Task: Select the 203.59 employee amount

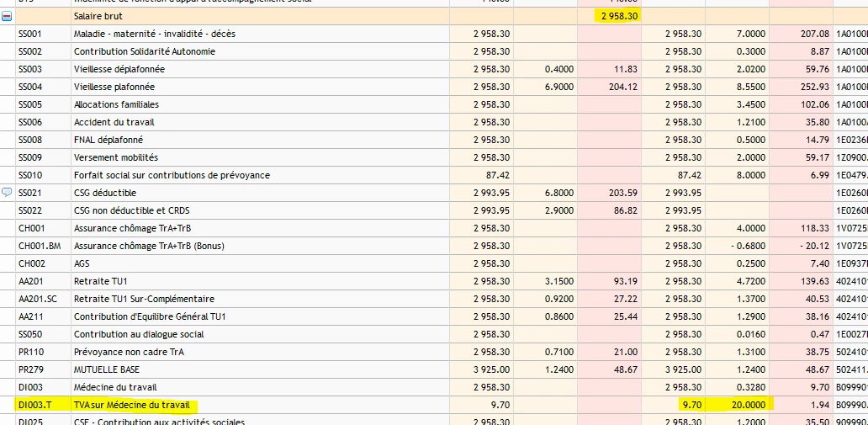Action: tap(622, 193)
